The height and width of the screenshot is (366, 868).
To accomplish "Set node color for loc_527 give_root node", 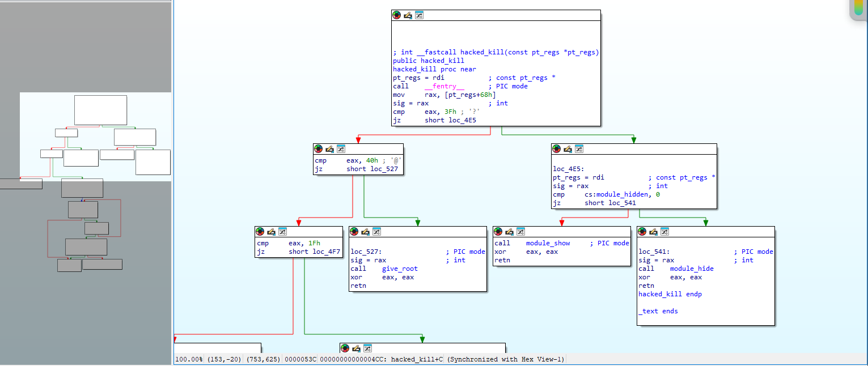I will point(354,231).
